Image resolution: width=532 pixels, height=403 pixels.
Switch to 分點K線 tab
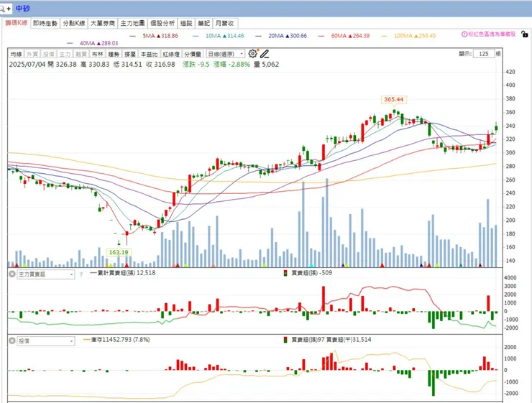[74, 23]
